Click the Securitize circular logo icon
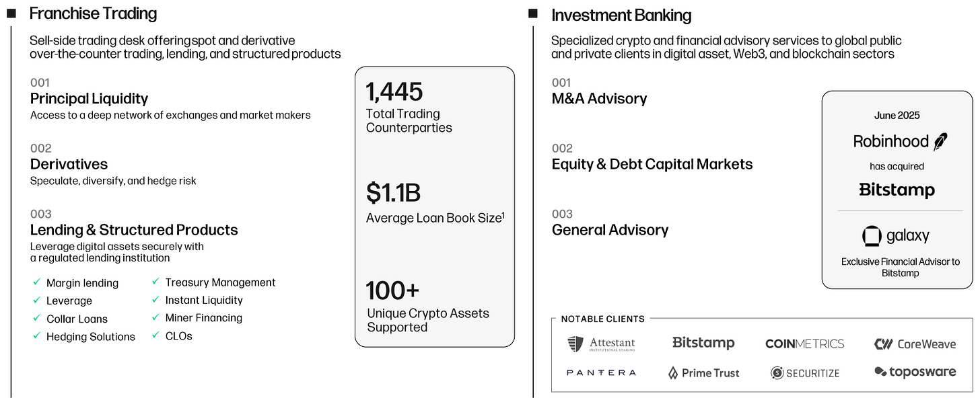Image resolution: width=980 pixels, height=400 pixels. click(777, 373)
